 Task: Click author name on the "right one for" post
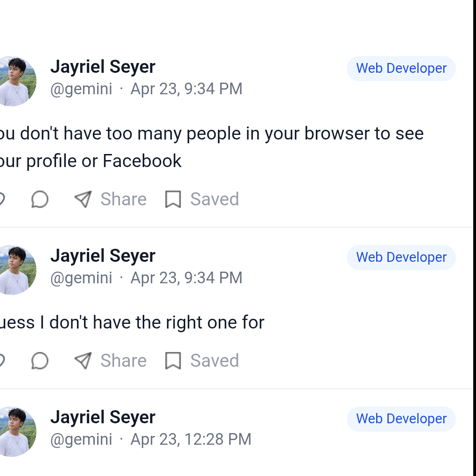[103, 256]
